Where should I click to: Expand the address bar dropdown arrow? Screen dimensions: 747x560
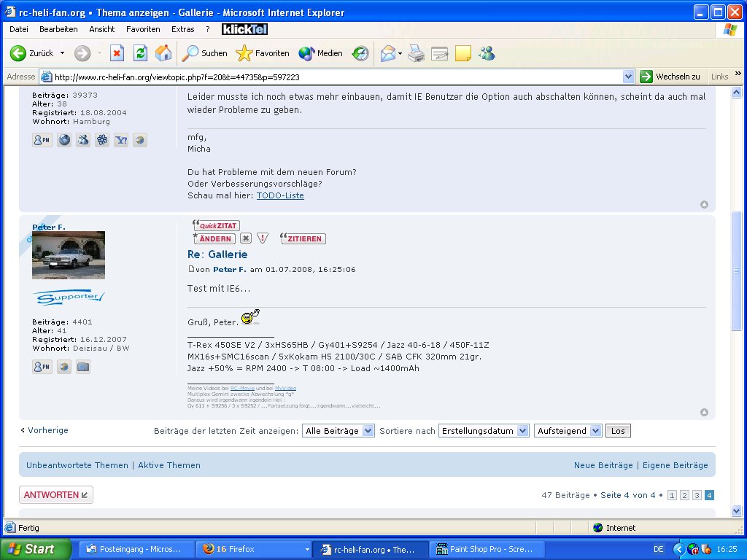click(x=628, y=77)
